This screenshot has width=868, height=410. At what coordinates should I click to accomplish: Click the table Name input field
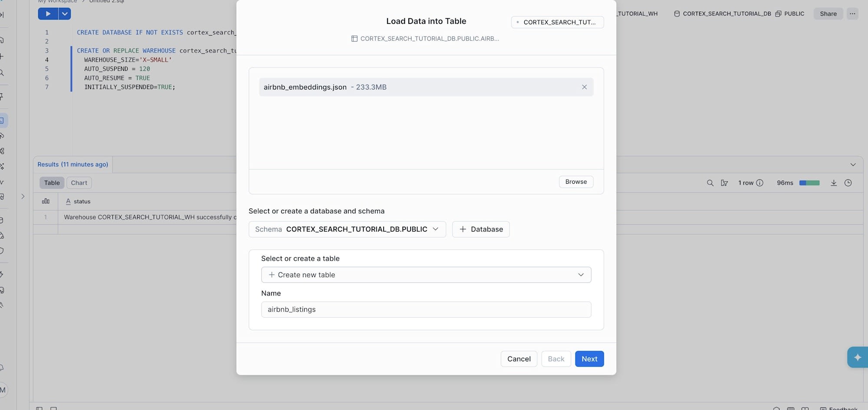426,310
